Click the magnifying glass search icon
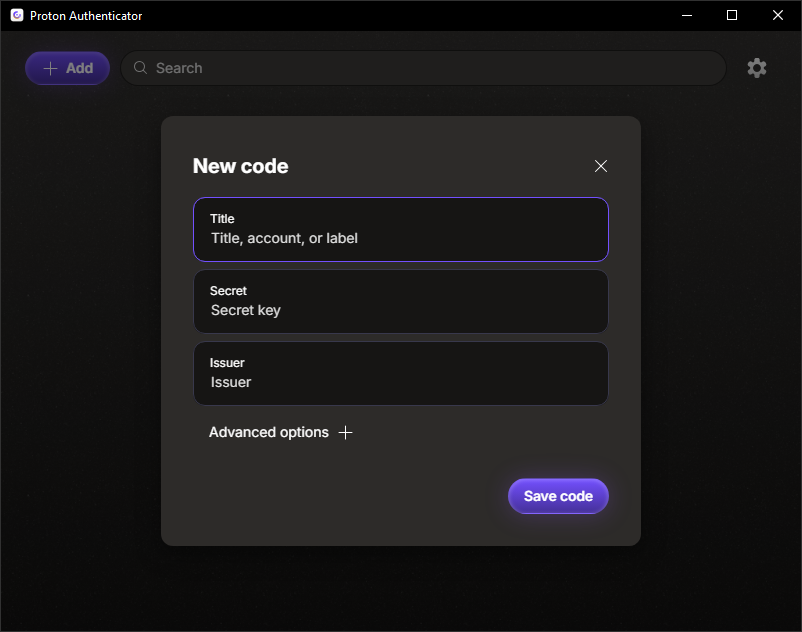 click(140, 68)
